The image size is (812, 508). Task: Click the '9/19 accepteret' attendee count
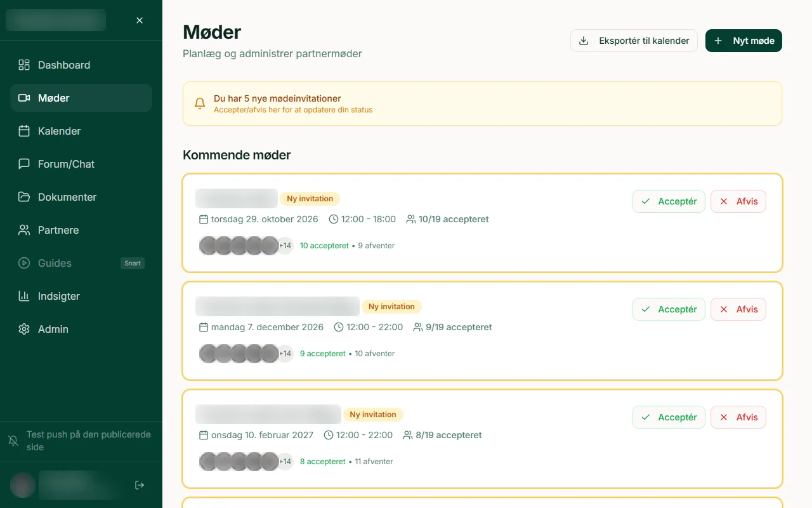tap(459, 327)
